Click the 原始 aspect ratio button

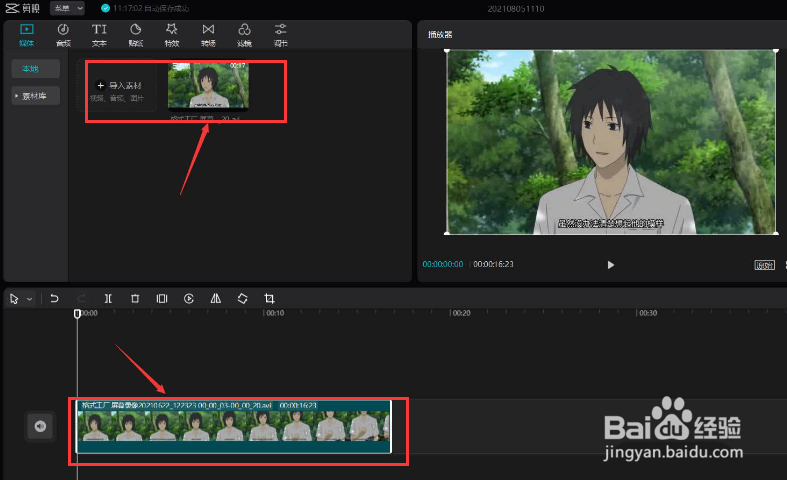[764, 265]
